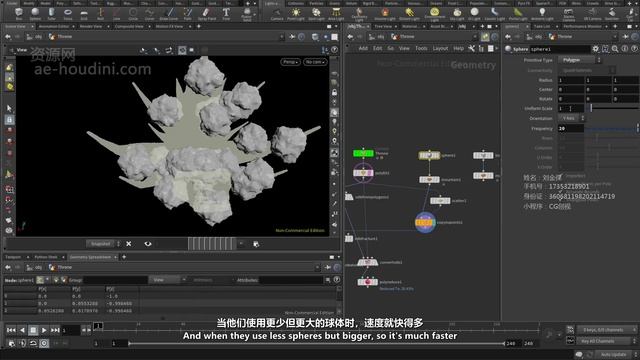This screenshot has width=640, height=360.
Task: Select the Null shelf tool
Action: [100, 13]
